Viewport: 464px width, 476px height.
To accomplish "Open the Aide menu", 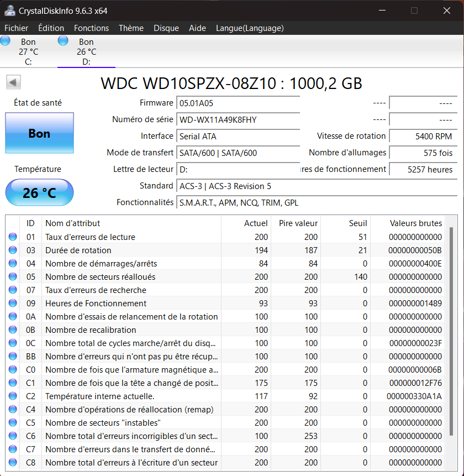I will (x=197, y=28).
